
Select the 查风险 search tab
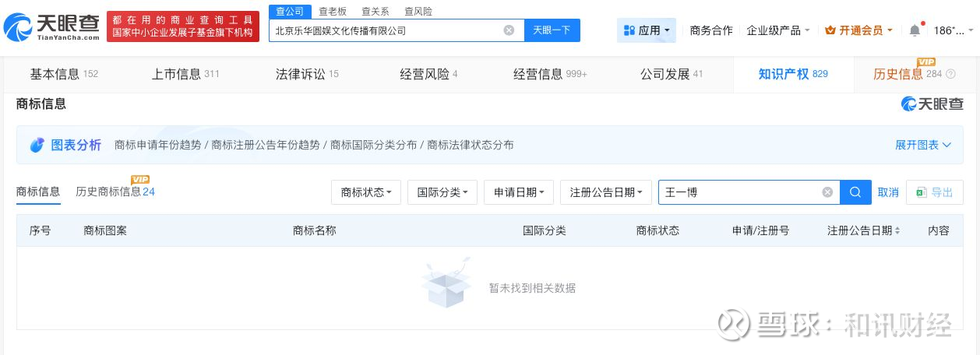pyautogui.click(x=418, y=12)
